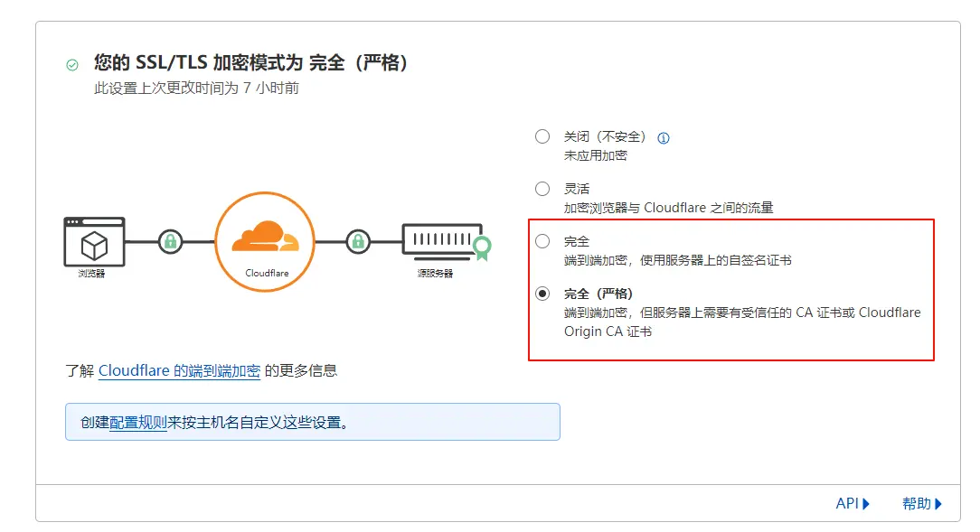
Task: Click the browser icon labeled 浏览器
Action: (94, 242)
